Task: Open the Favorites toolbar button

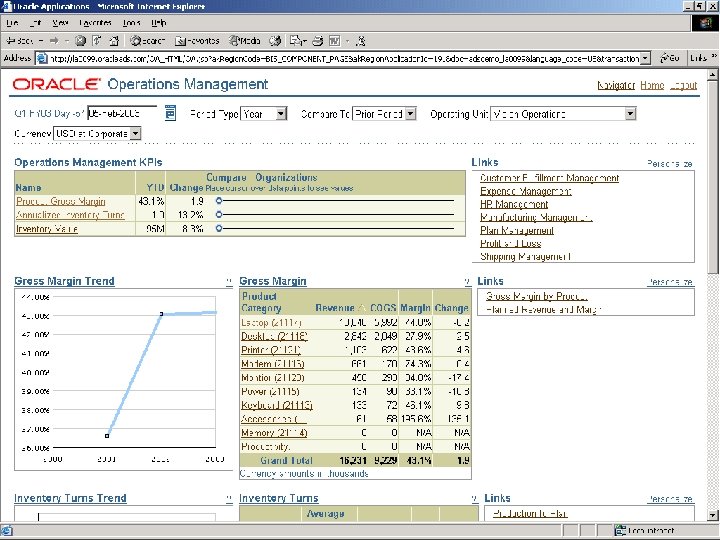Action: click(x=197, y=41)
